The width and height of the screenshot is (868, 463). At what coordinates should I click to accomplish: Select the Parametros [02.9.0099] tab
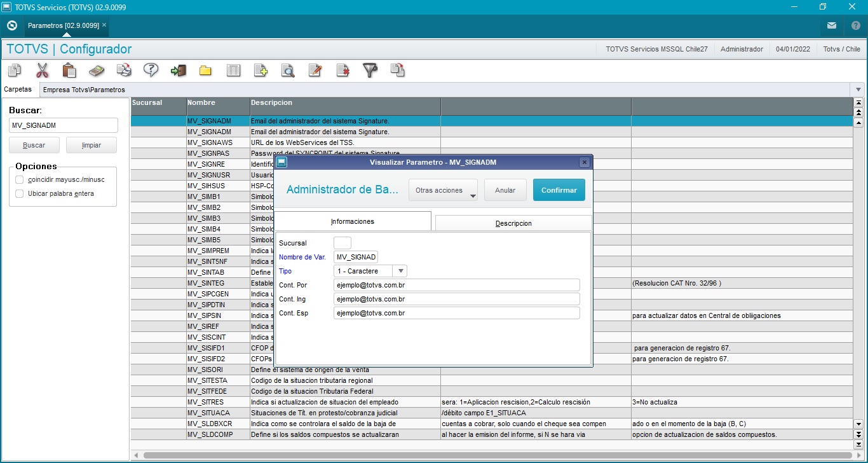click(x=64, y=25)
